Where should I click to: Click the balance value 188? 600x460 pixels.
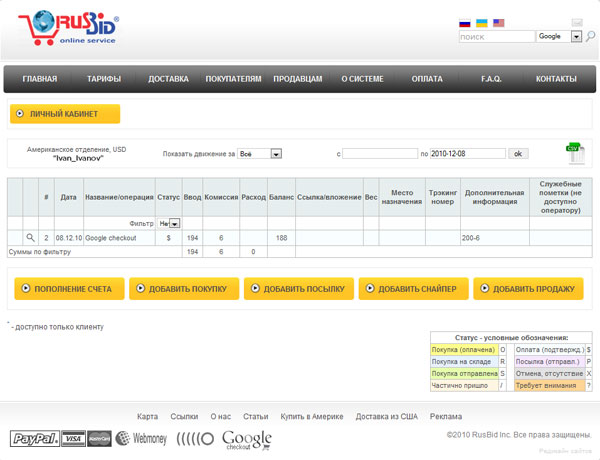click(x=282, y=238)
